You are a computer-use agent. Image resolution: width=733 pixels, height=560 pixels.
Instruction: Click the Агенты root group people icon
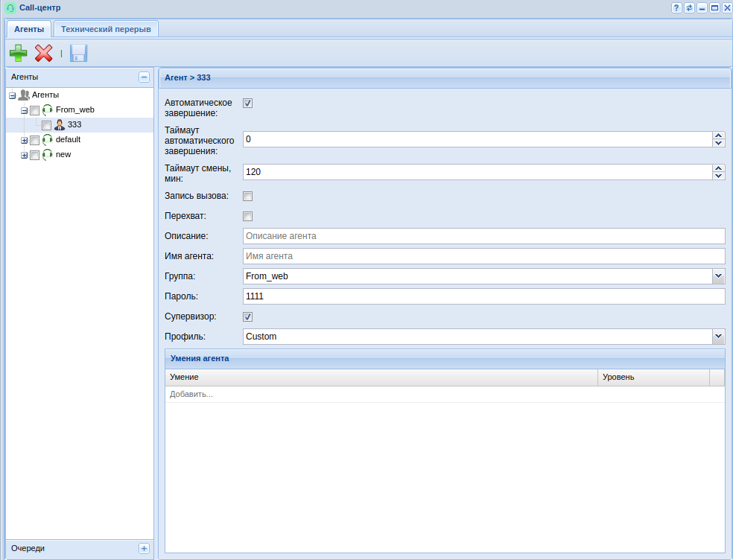click(x=24, y=95)
